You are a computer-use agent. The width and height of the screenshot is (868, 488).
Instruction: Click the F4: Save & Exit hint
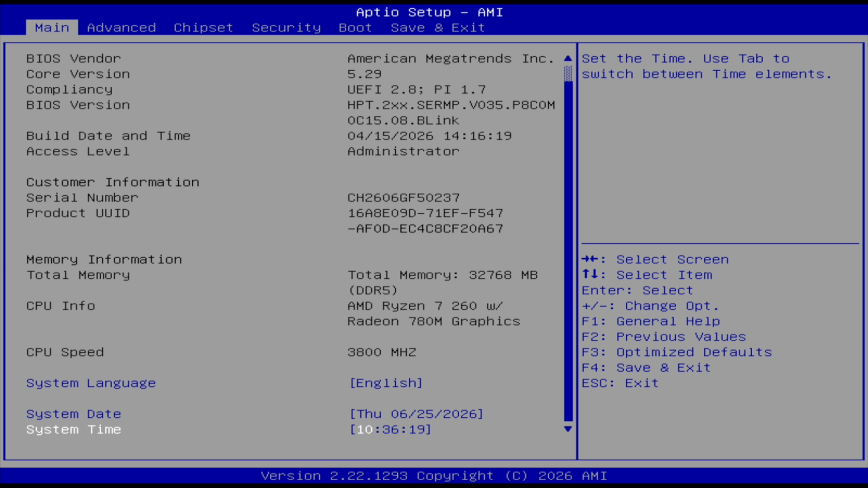(x=646, y=368)
